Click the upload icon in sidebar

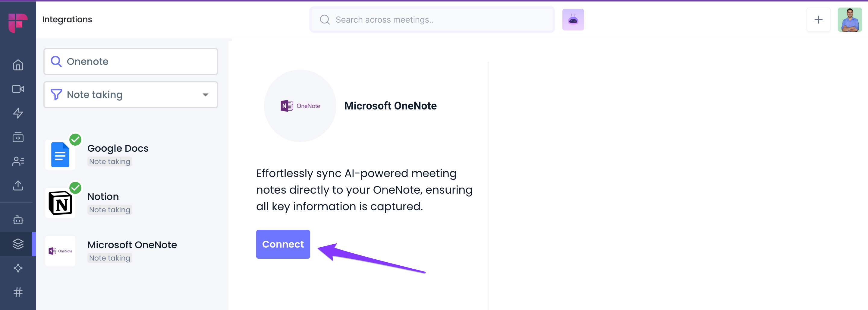pyautogui.click(x=18, y=185)
